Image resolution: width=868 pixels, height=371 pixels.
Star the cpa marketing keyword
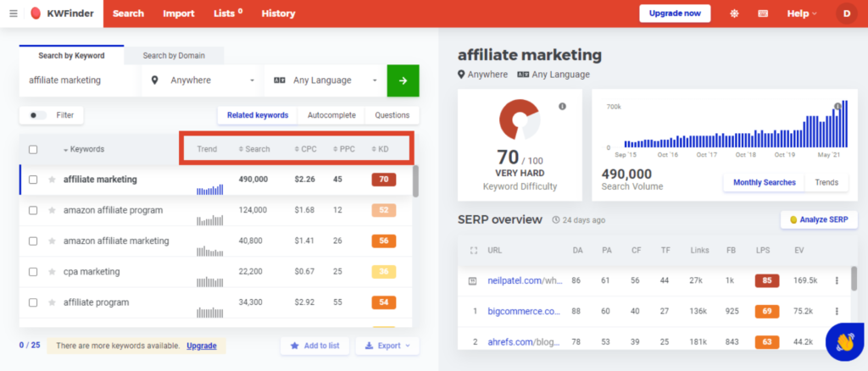point(52,272)
